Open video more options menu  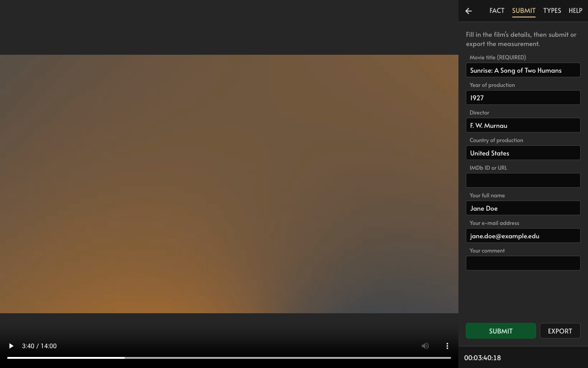click(x=447, y=346)
